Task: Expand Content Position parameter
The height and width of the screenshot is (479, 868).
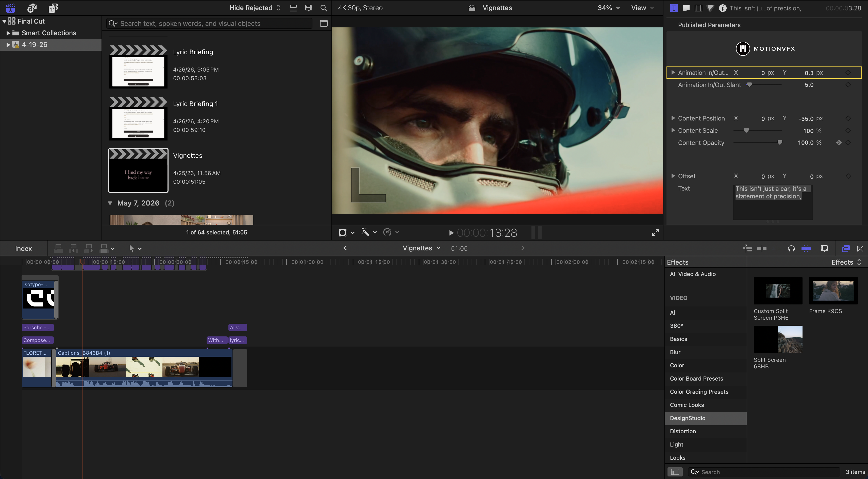Action: 673,118
